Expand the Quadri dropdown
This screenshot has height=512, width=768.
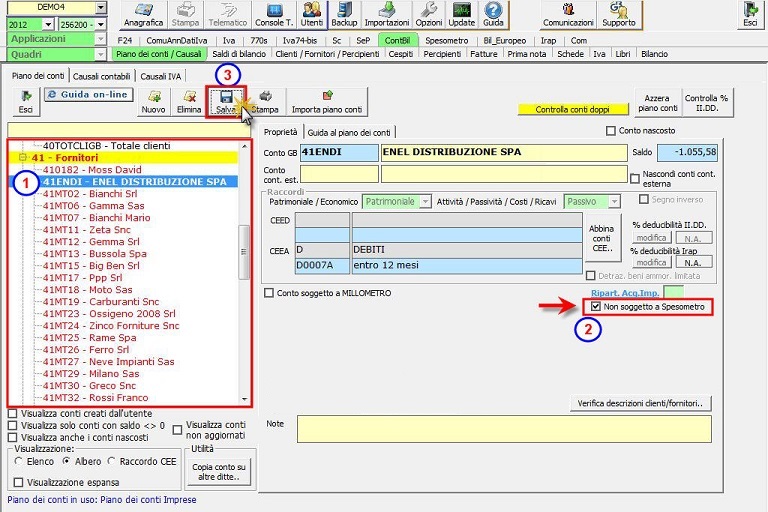pyautogui.click(x=100, y=54)
